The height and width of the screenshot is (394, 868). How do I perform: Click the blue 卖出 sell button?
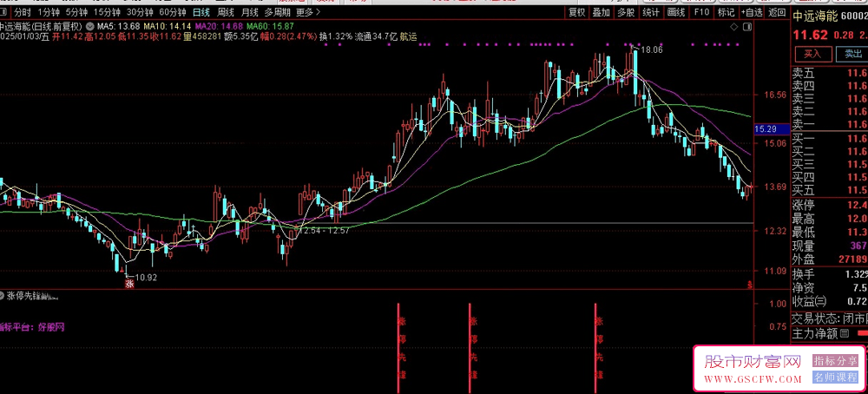pyautogui.click(x=853, y=54)
